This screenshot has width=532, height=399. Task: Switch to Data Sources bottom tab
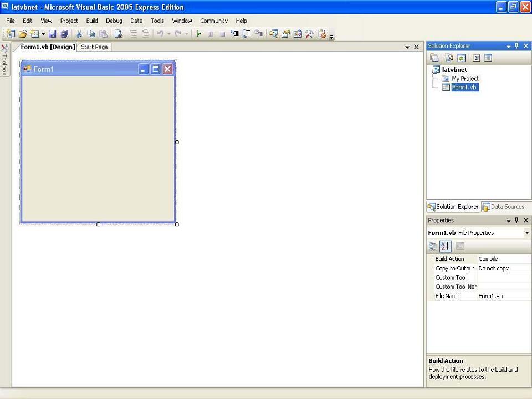pyautogui.click(x=504, y=207)
